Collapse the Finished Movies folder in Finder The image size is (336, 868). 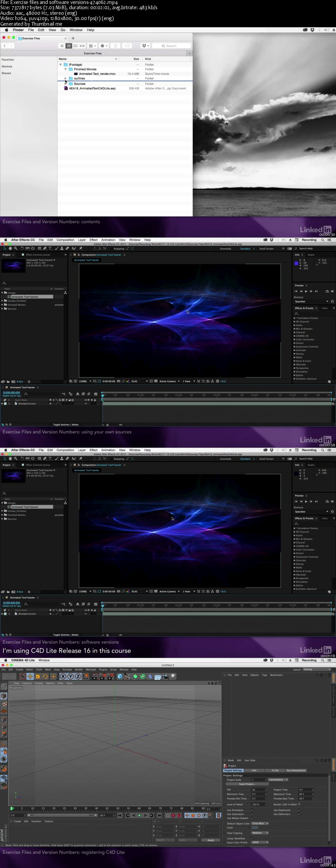click(x=66, y=69)
